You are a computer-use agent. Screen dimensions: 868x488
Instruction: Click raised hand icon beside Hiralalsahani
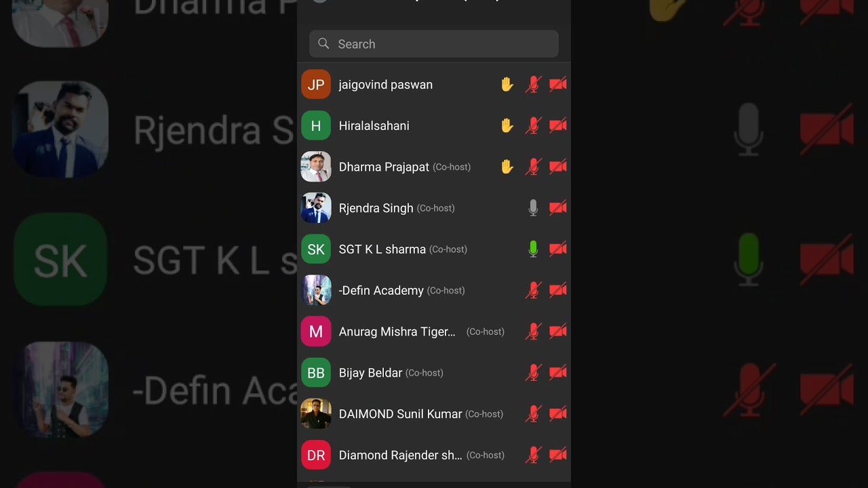click(x=507, y=125)
